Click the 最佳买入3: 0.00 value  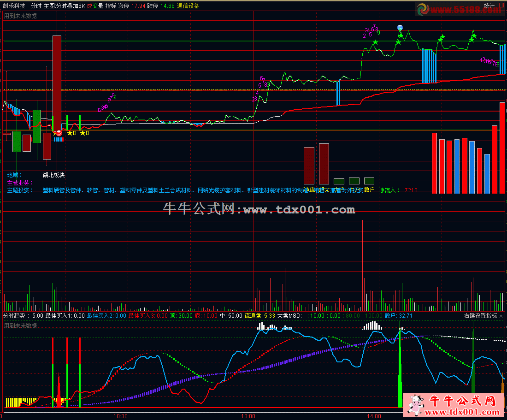point(148,315)
